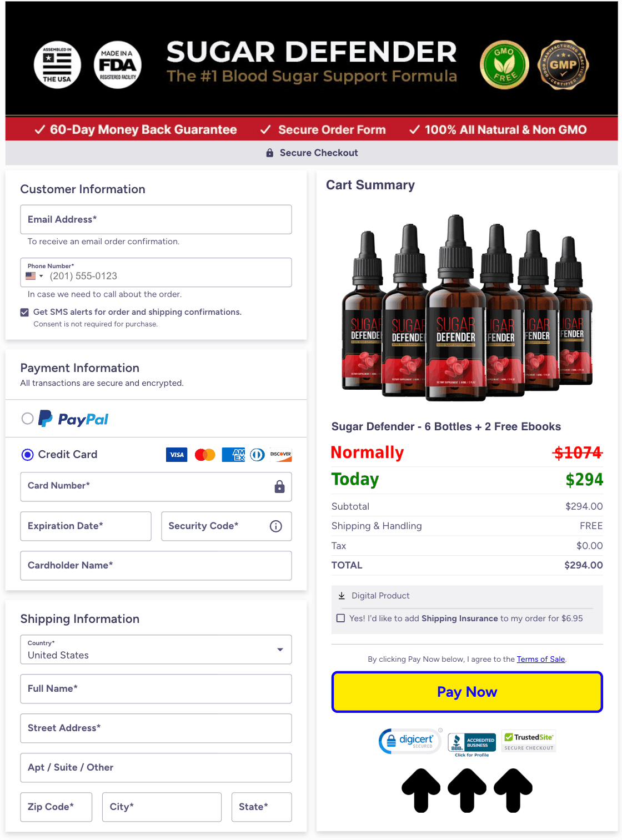
Task: Open the Terms of Sale link
Action: click(541, 660)
